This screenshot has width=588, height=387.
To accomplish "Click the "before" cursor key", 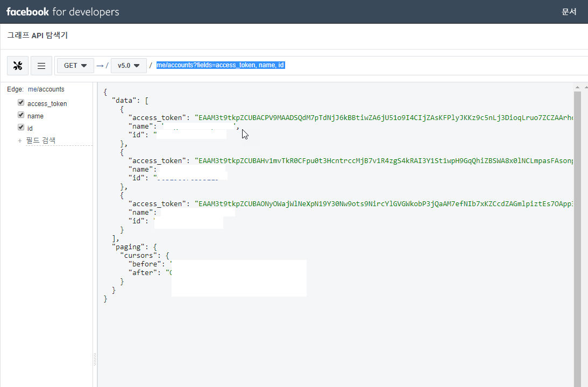I will coord(145,264).
